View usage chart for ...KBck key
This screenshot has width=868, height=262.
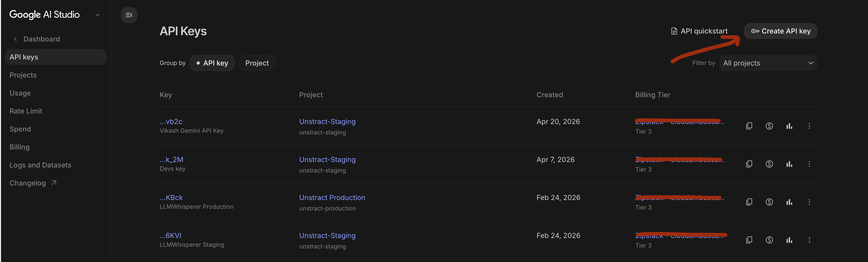(789, 202)
